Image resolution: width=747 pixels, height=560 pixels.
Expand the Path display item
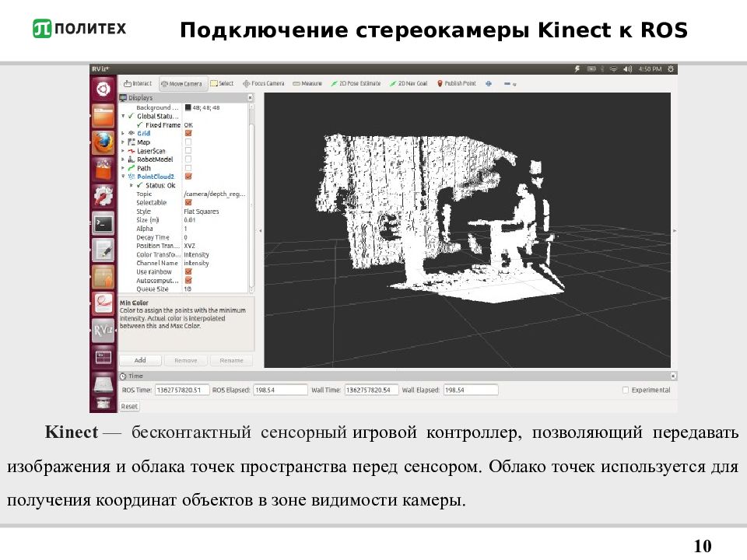point(124,168)
